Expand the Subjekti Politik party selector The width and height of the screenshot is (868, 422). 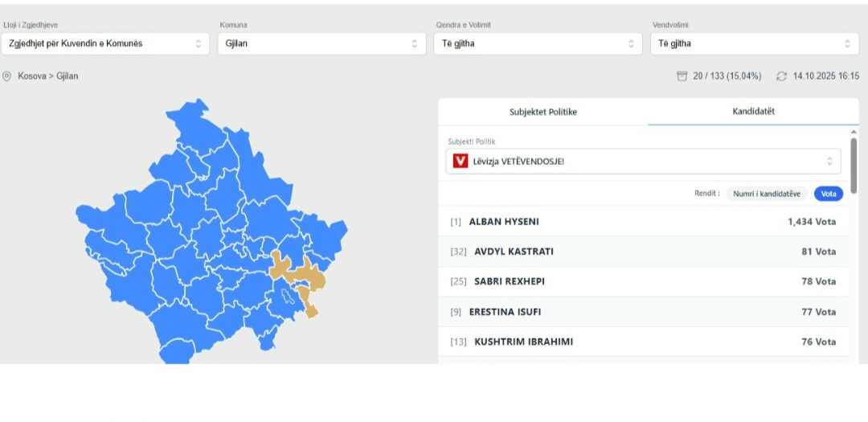(643, 162)
